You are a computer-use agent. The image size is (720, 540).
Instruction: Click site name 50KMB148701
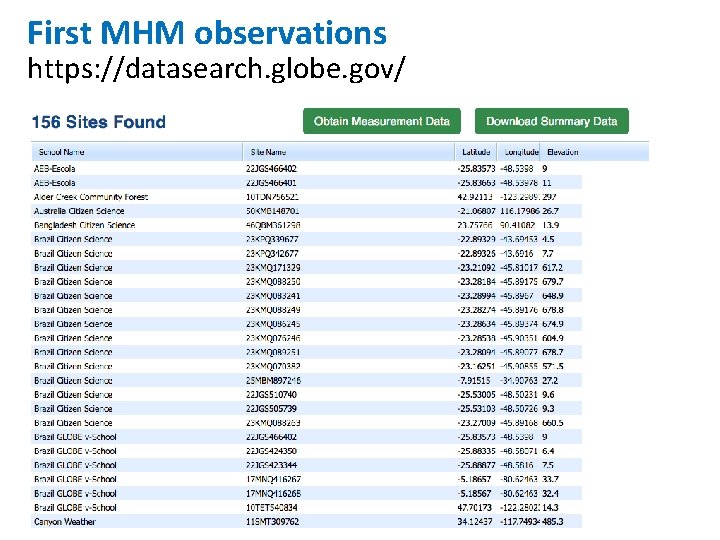point(272,211)
